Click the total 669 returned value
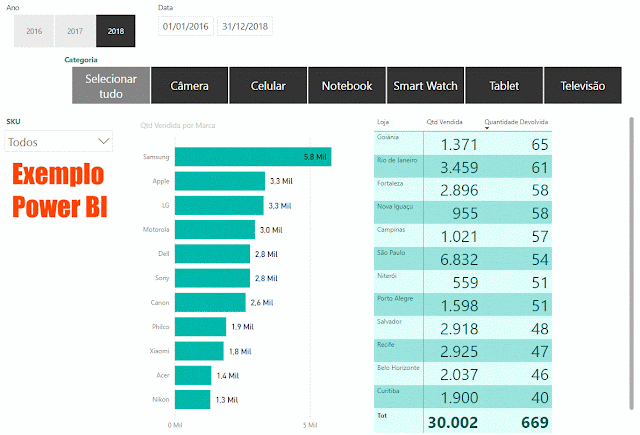The height and width of the screenshot is (435, 640). (x=535, y=423)
